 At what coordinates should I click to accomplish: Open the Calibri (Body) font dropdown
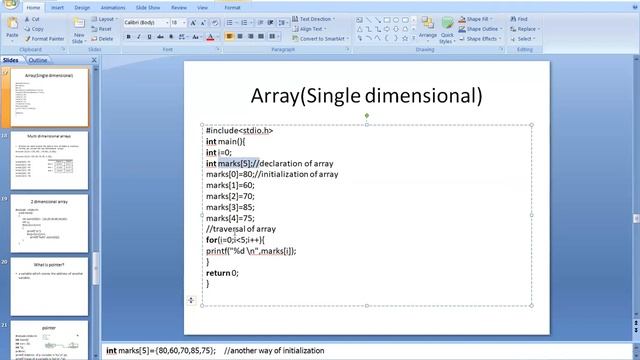click(x=167, y=23)
